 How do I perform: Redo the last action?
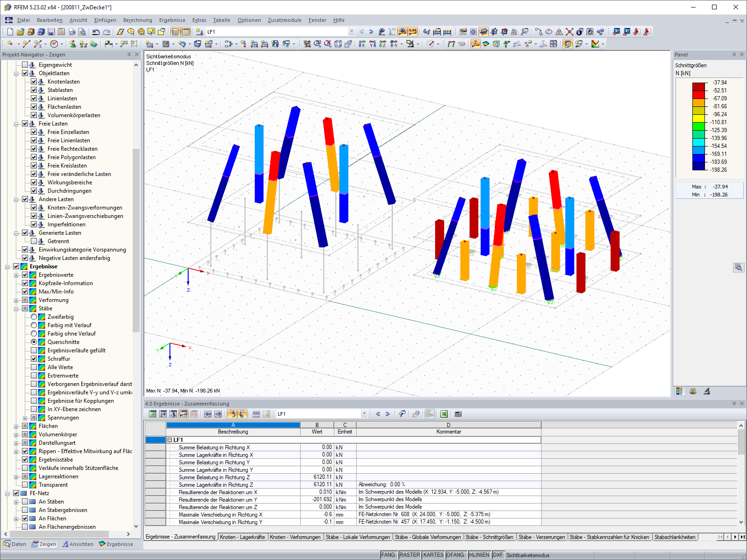tap(106, 32)
